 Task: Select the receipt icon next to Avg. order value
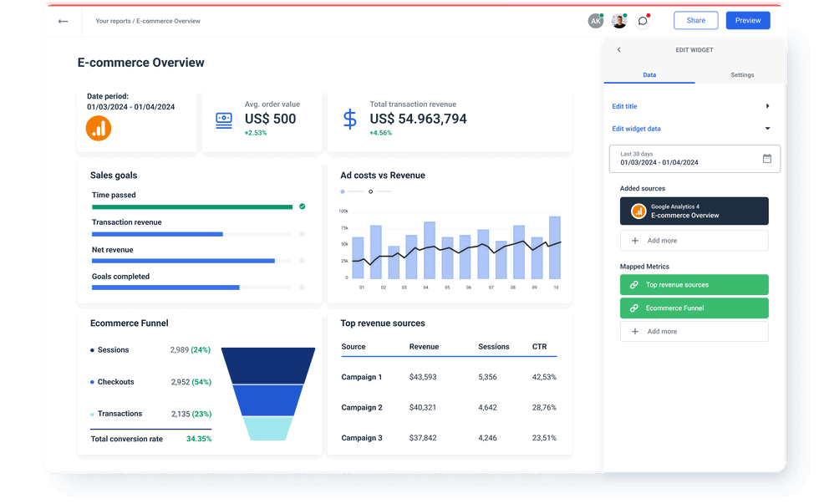pyautogui.click(x=224, y=120)
